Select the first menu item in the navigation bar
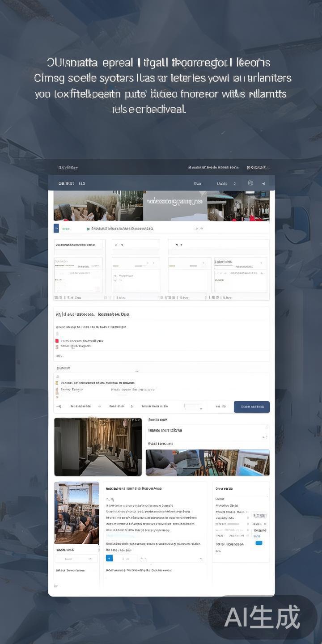 coord(197,183)
